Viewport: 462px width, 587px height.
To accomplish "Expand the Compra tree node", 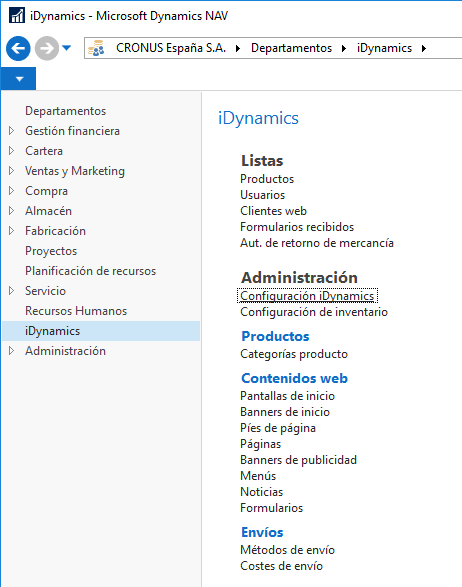I will pos(11,191).
